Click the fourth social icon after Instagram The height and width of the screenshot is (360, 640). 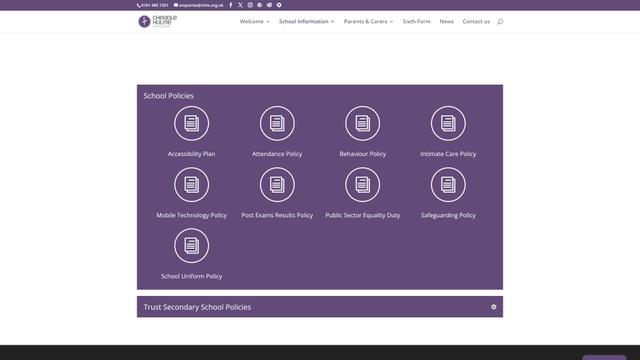click(x=260, y=5)
